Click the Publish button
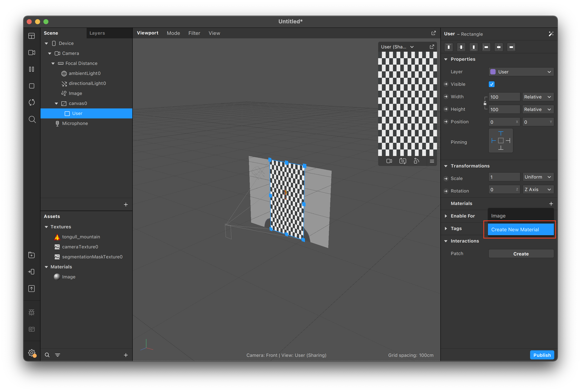 [542, 355]
